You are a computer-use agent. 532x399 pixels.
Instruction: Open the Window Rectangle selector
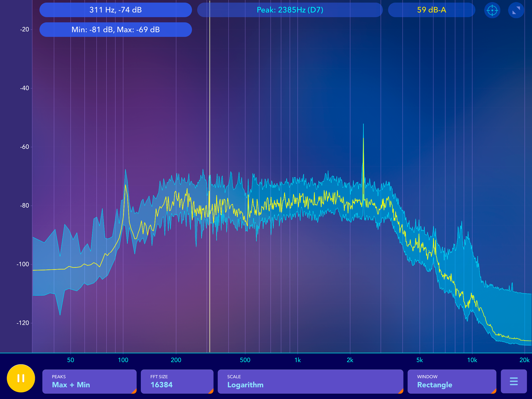click(x=452, y=381)
